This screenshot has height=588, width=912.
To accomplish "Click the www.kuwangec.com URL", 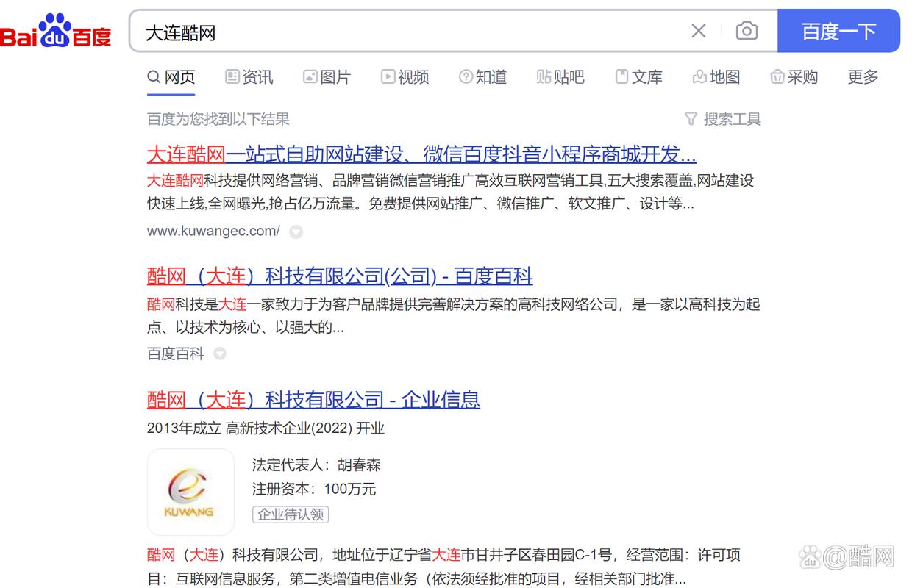I will click(x=213, y=231).
